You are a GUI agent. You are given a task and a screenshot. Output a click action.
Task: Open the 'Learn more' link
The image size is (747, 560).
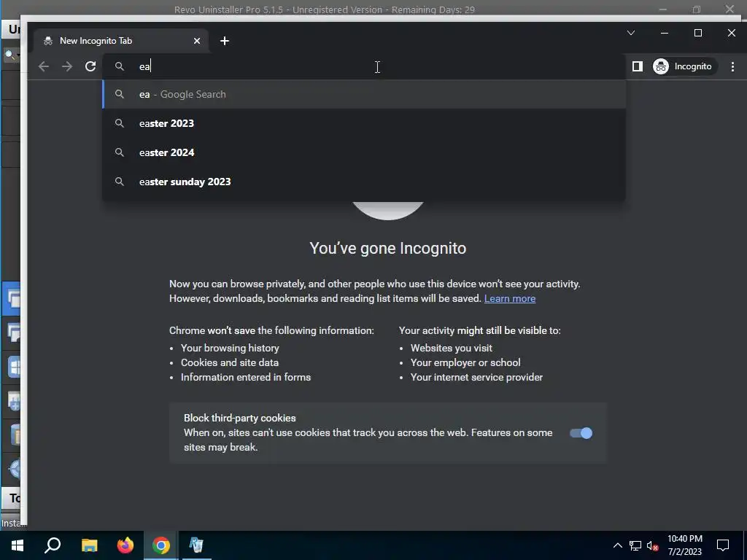click(x=510, y=298)
